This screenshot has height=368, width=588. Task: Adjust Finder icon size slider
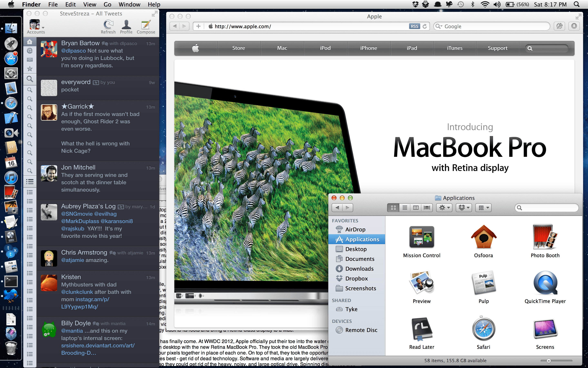tap(549, 361)
